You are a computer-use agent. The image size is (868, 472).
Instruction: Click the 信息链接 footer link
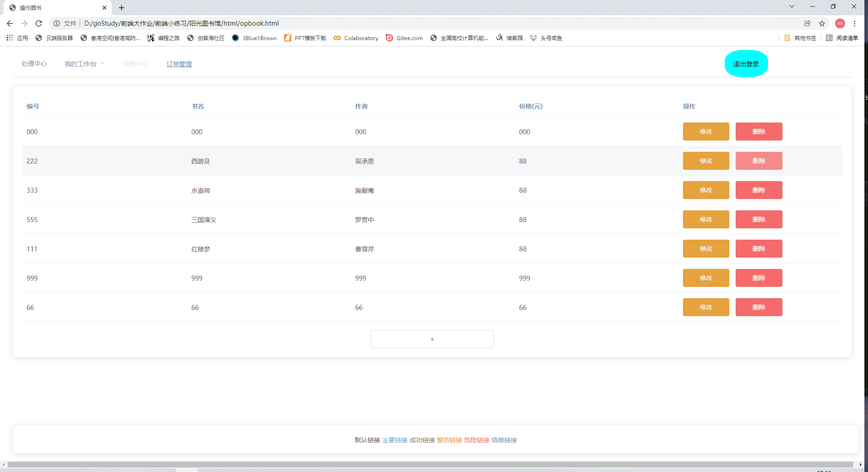point(504,440)
